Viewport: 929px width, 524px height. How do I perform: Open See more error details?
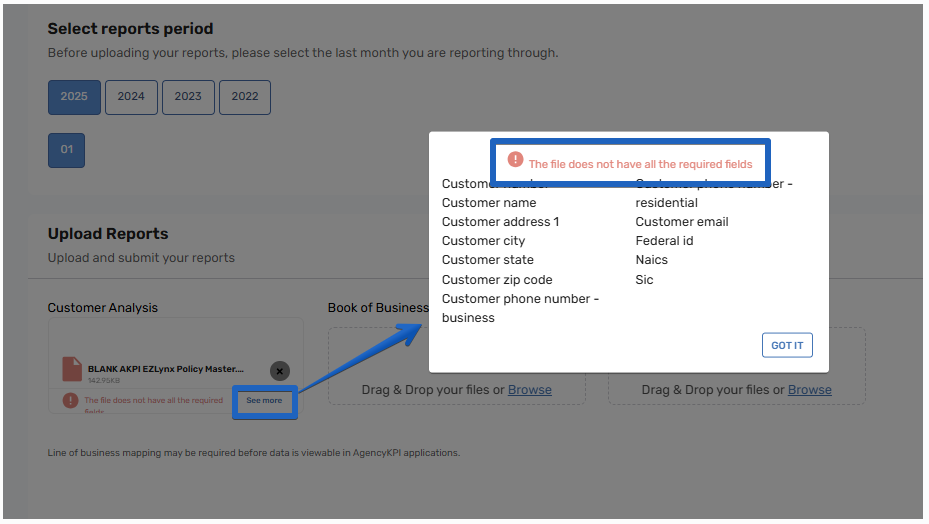264,401
